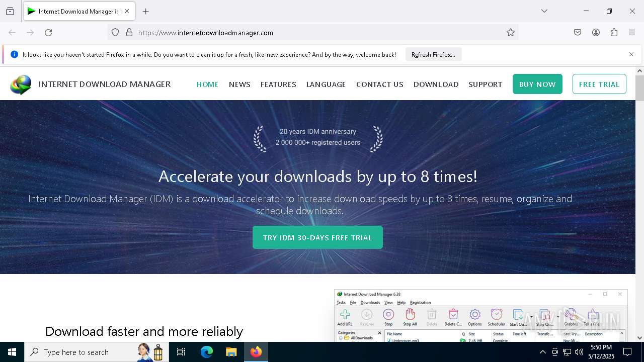Open the Windows notification center
Viewport: 644px width, 362px height.
627,352
